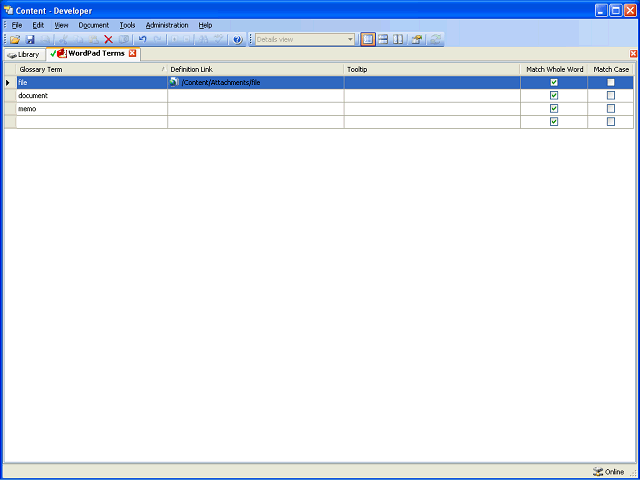Open the Details view dropdown
The image size is (640, 480).
point(350,40)
